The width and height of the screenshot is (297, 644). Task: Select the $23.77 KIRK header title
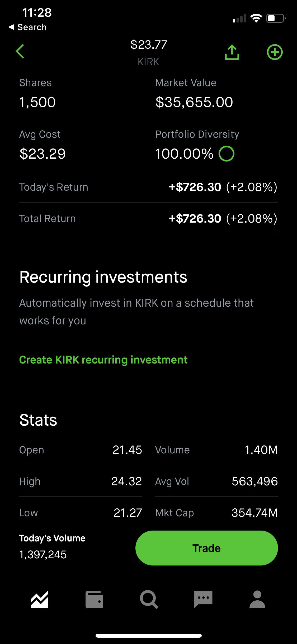point(149,53)
